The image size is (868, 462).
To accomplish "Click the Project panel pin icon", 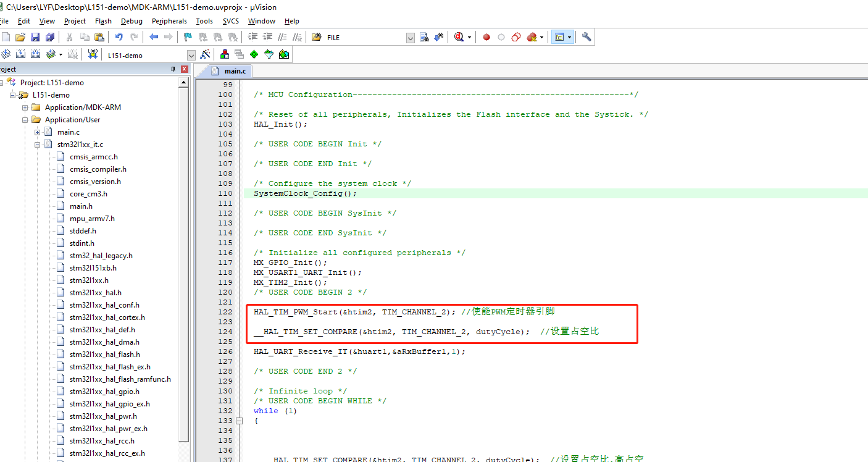I will coord(173,69).
